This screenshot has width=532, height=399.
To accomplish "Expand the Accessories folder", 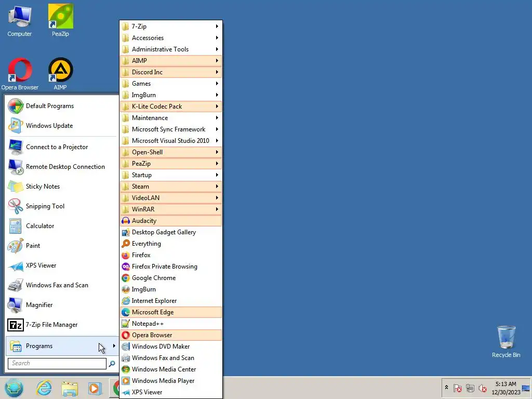I will [x=171, y=38].
